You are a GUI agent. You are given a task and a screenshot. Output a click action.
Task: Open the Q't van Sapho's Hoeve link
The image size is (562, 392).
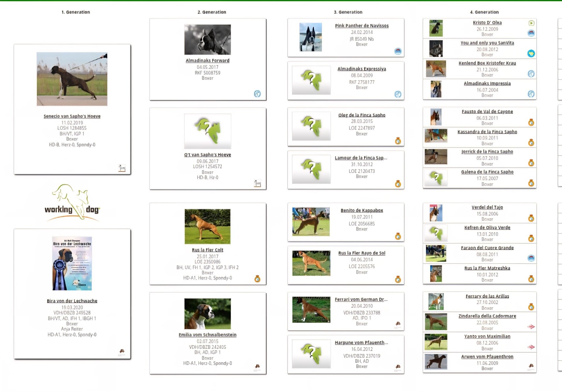click(x=207, y=155)
